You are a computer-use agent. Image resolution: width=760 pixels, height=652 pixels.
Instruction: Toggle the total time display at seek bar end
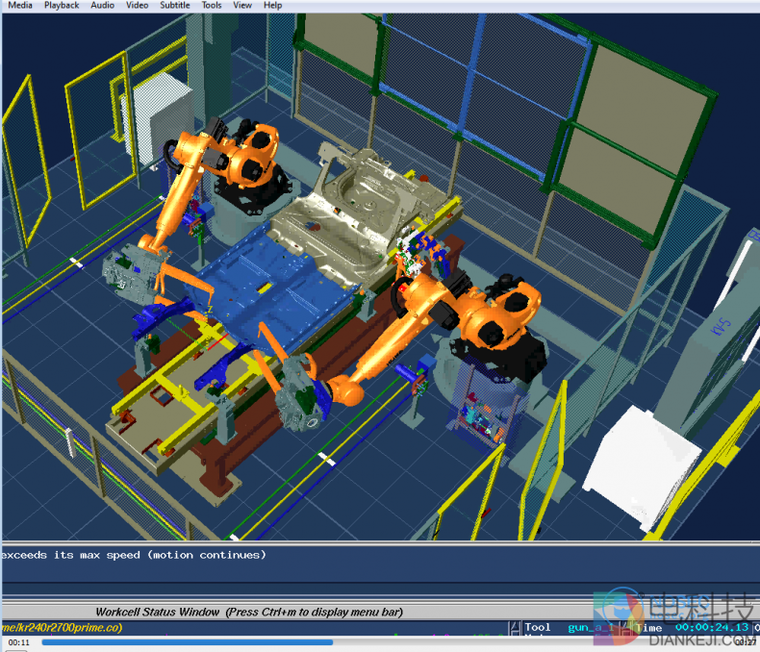[745, 643]
